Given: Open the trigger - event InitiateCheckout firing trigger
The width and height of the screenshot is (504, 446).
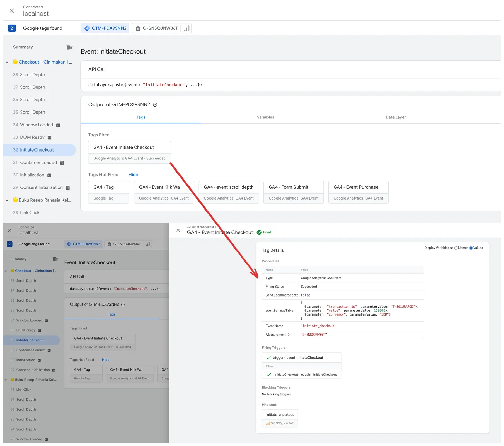Looking at the screenshot, I should tap(302, 358).
